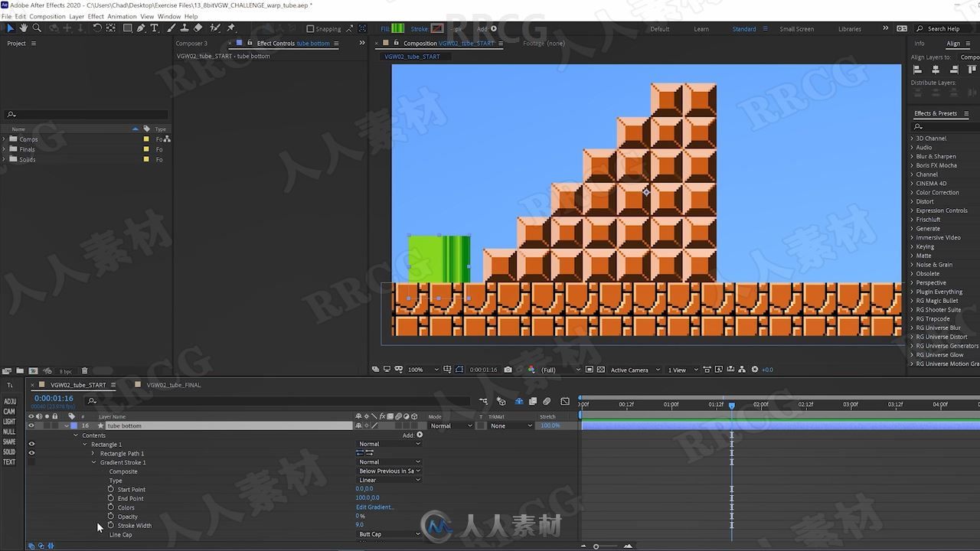This screenshot has width=980, height=551.
Task: Open the green Fill color swatch
Action: pos(398,29)
